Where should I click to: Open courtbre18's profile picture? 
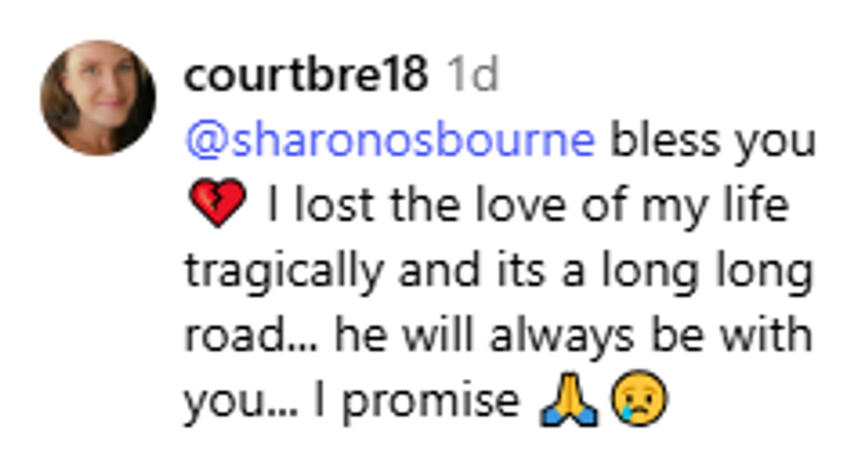98,98
